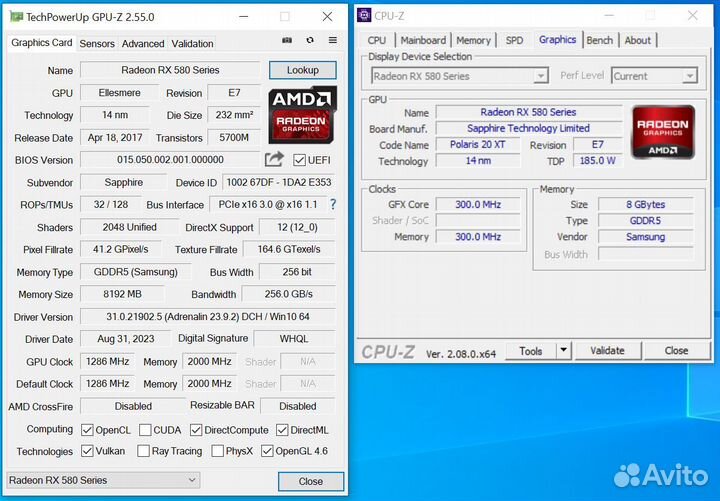Click the Pixel Fillrate field
The width and height of the screenshot is (720, 501).
pos(121,249)
